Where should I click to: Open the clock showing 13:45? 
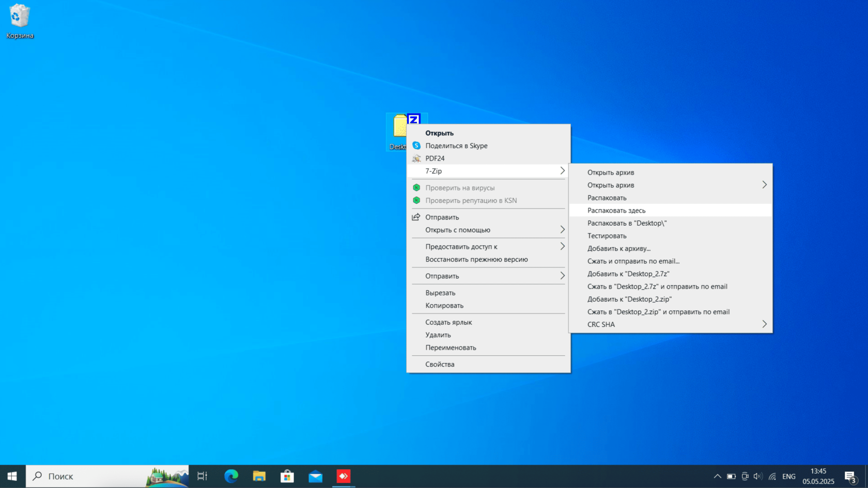tap(818, 471)
